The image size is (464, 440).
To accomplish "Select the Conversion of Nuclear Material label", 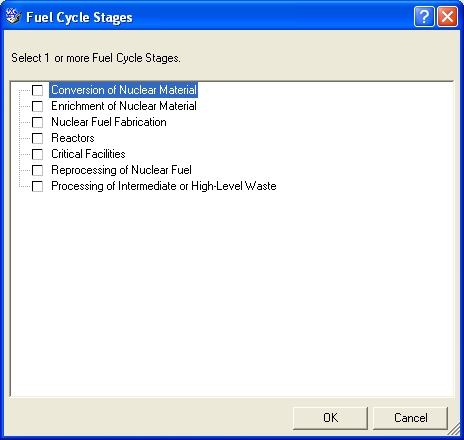I will click(124, 90).
